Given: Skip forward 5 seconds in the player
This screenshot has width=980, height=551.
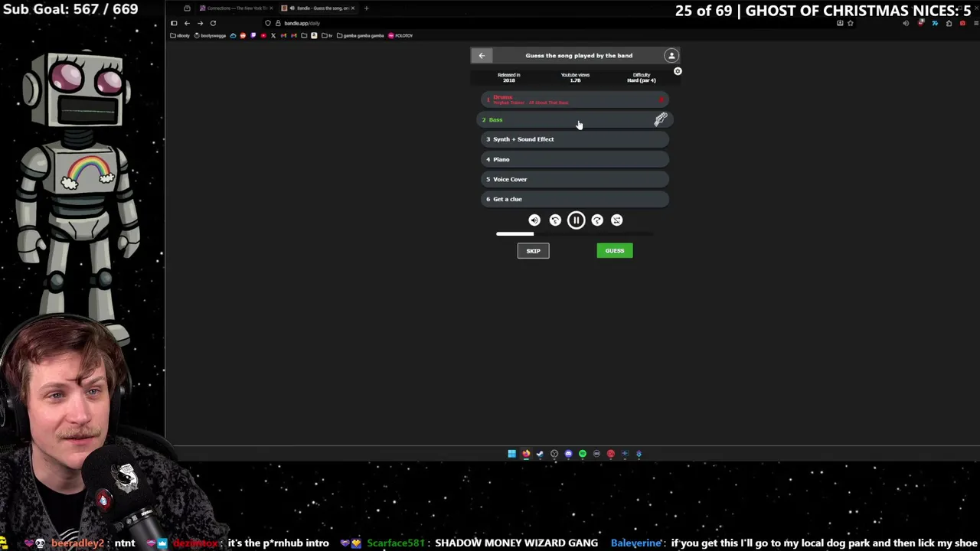Looking at the screenshot, I should tap(597, 220).
